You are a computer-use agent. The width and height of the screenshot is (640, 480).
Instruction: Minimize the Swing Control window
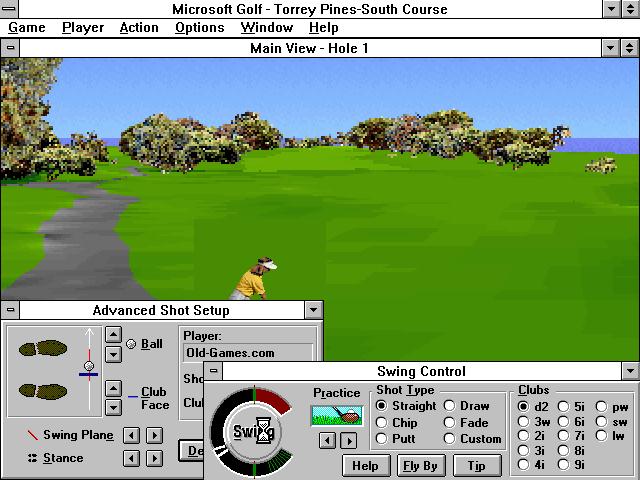(x=631, y=371)
